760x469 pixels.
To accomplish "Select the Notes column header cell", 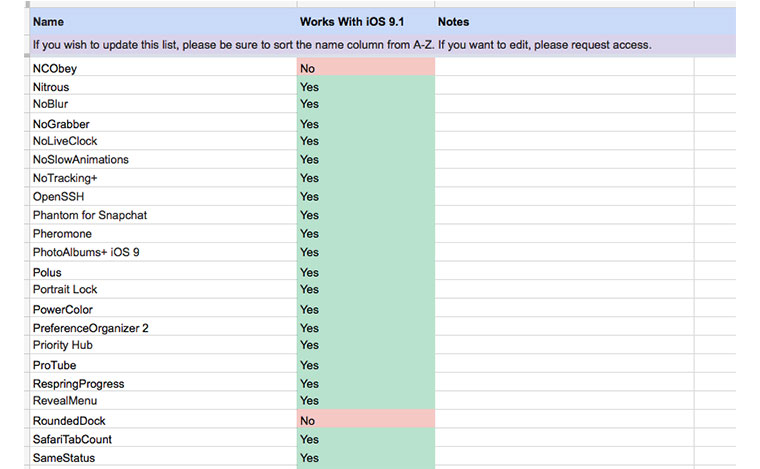I will 564,21.
